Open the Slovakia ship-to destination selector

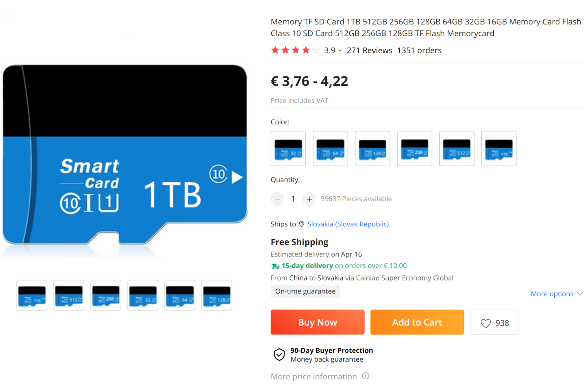tap(348, 224)
